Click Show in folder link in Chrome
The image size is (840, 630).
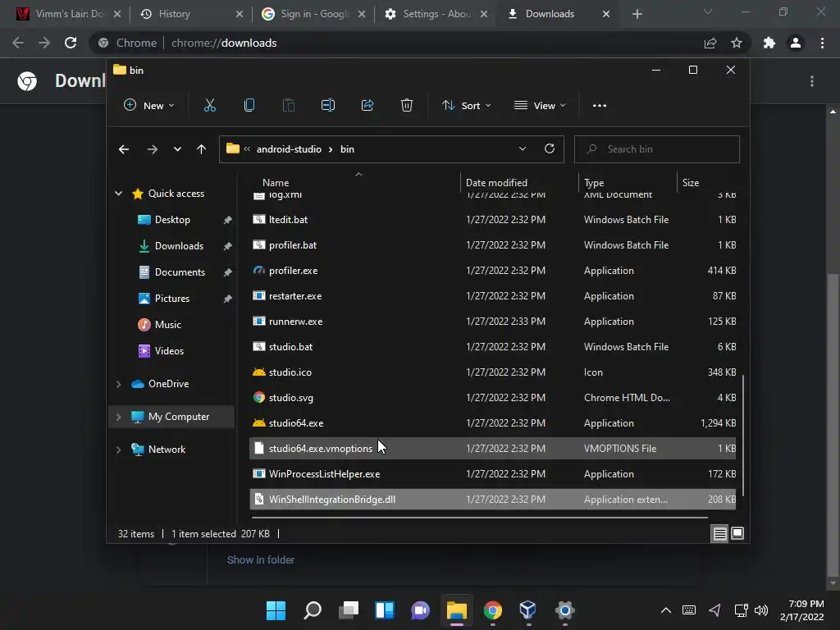261,559
